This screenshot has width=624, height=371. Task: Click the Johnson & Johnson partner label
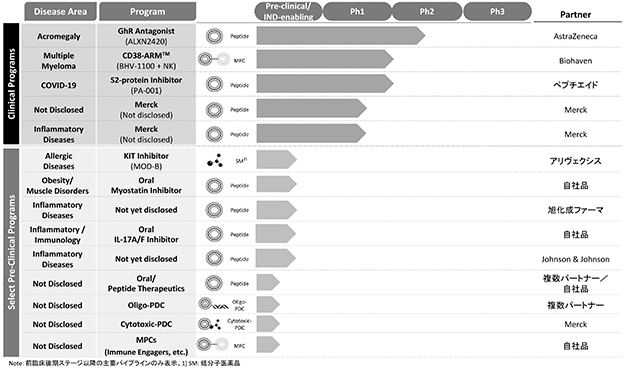coord(575,259)
